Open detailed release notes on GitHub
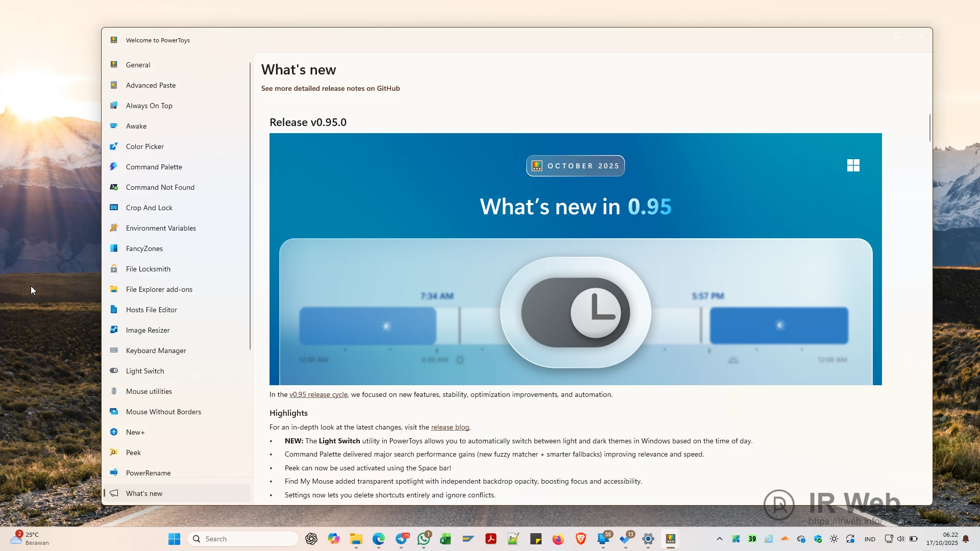Image resolution: width=980 pixels, height=551 pixels. pos(330,88)
